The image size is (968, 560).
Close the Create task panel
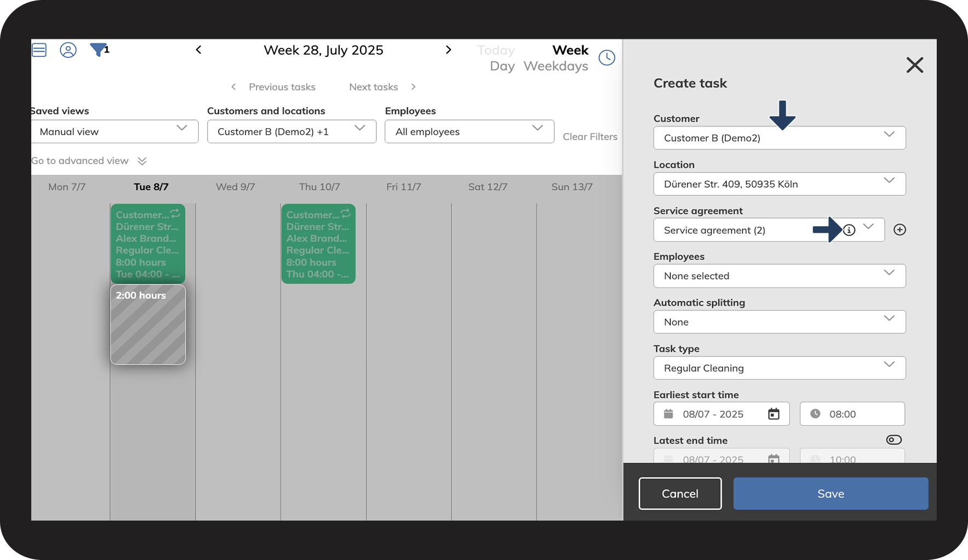pos(915,65)
